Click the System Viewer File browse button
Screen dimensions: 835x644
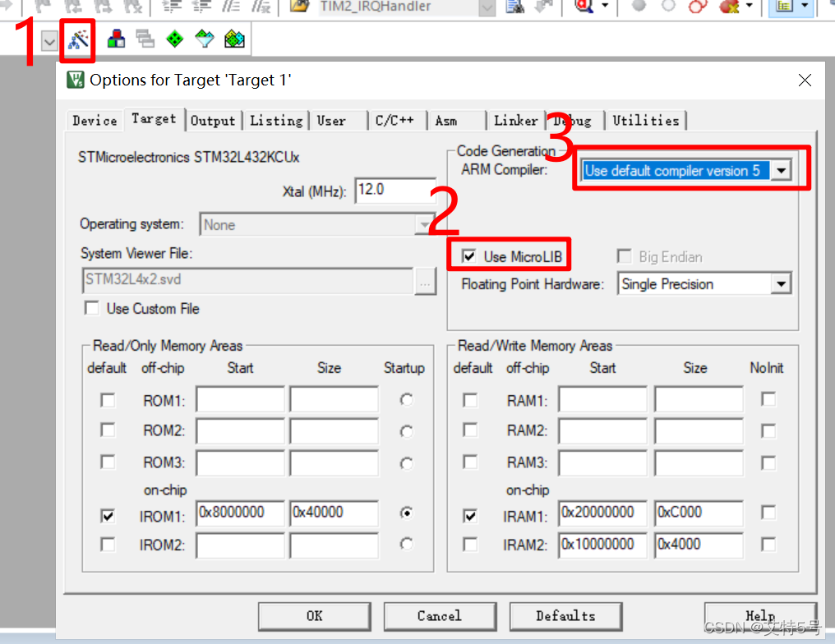pyautogui.click(x=425, y=281)
